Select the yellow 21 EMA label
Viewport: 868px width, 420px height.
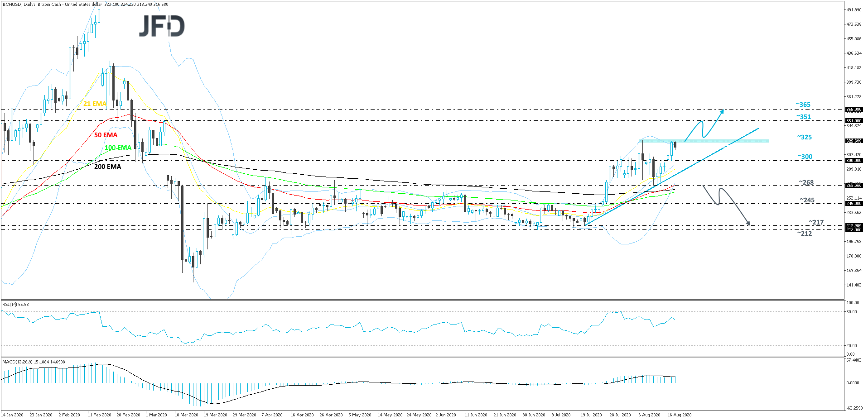click(x=95, y=104)
